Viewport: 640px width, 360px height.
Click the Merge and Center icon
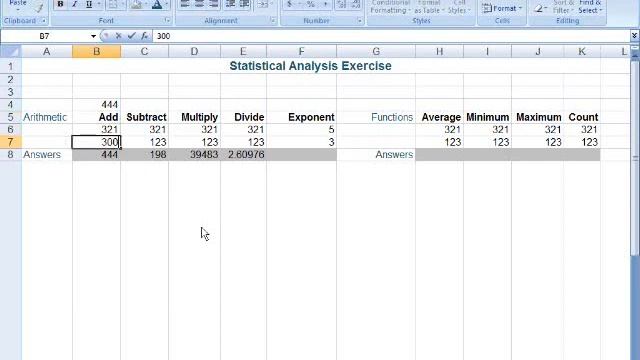click(262, 4)
